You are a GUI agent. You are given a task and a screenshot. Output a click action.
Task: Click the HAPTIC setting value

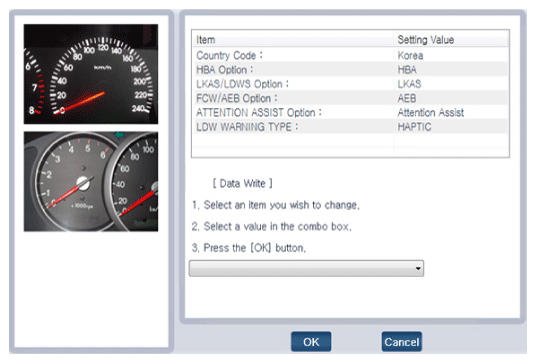(x=414, y=127)
